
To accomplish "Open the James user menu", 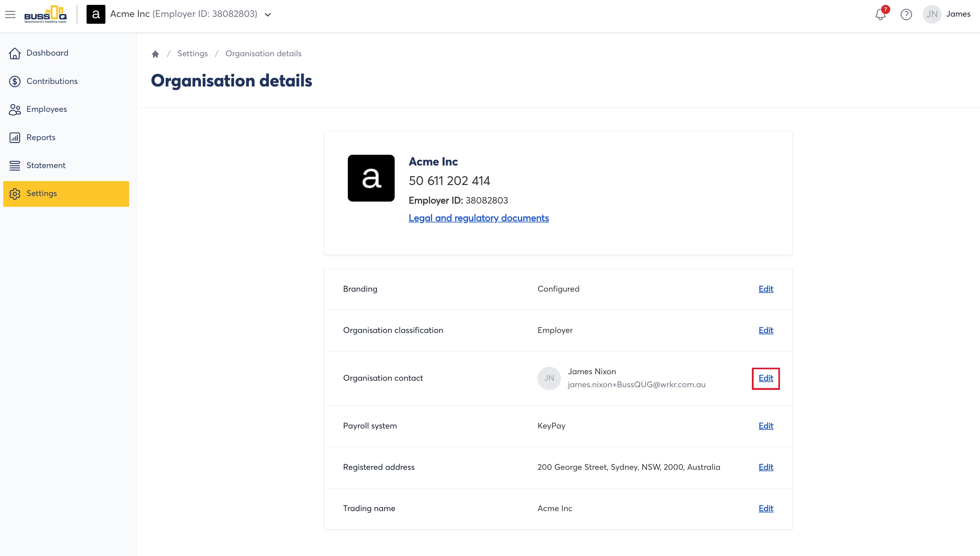I will coord(958,14).
